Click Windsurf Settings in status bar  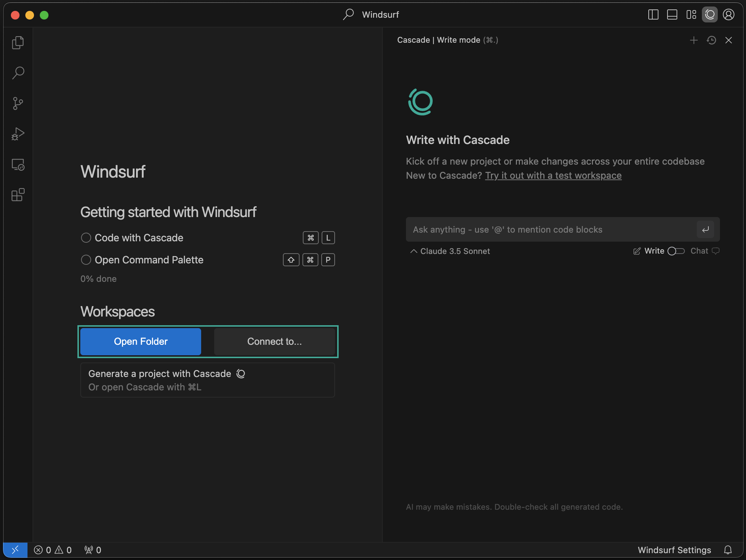674,550
